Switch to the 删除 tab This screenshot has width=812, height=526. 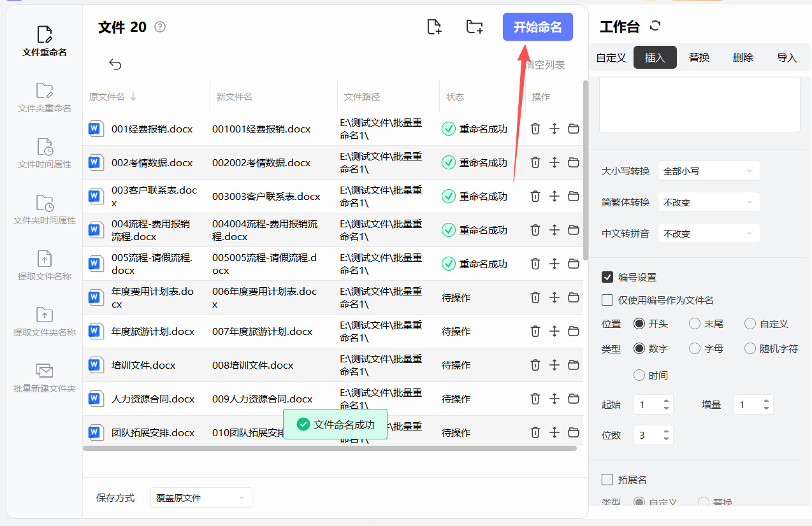pyautogui.click(x=743, y=57)
